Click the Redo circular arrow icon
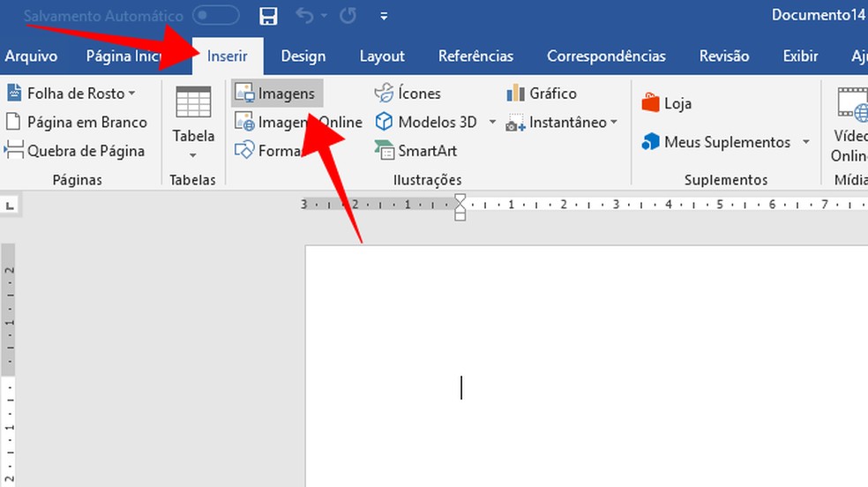868x487 pixels. pos(348,16)
